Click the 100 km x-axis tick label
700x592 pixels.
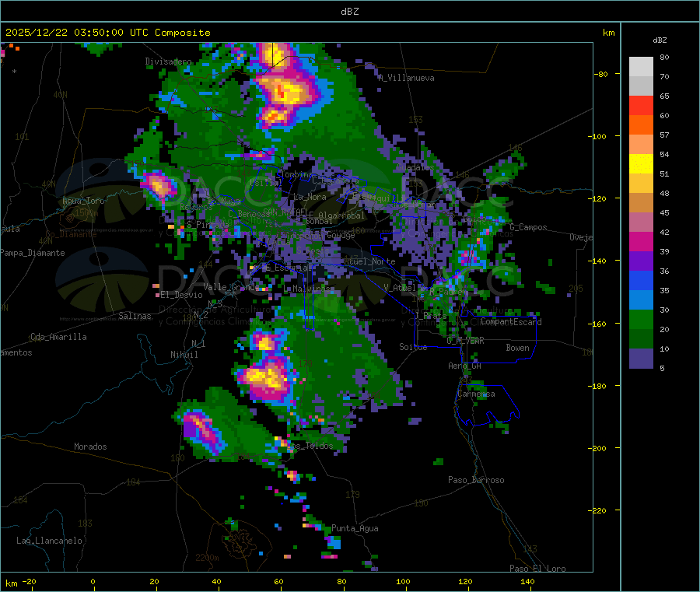click(x=403, y=581)
